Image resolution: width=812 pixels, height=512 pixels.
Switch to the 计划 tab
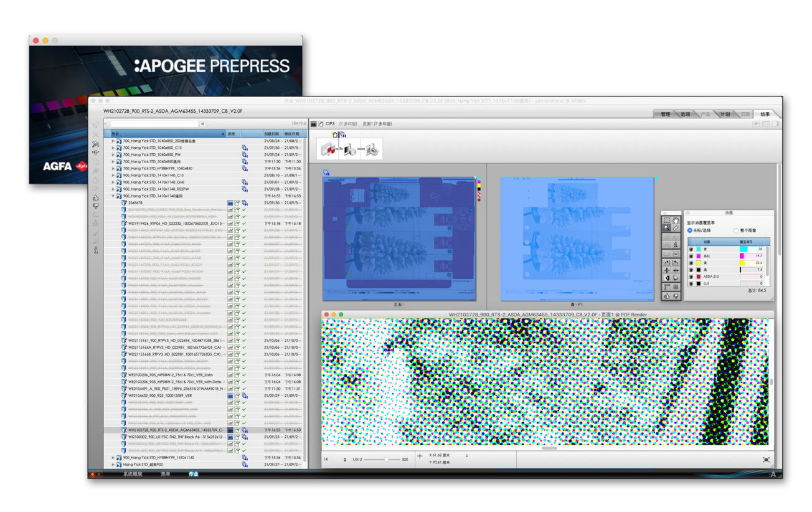pos(725,115)
